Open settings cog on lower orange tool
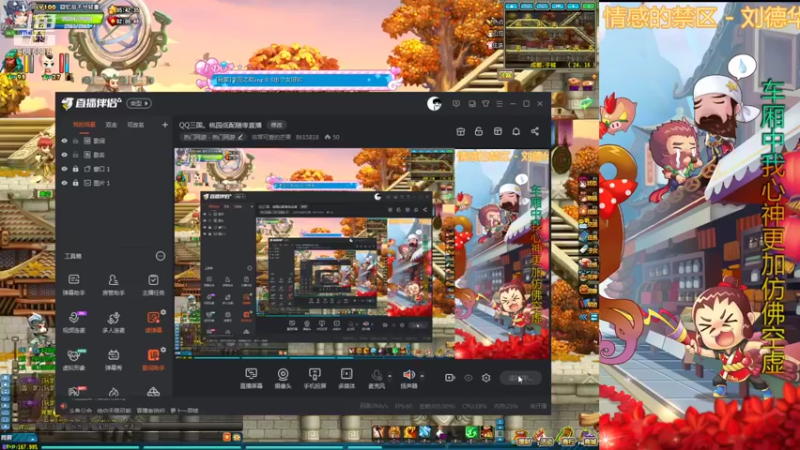Screen dimensions: 800x450 (x=163, y=350)
